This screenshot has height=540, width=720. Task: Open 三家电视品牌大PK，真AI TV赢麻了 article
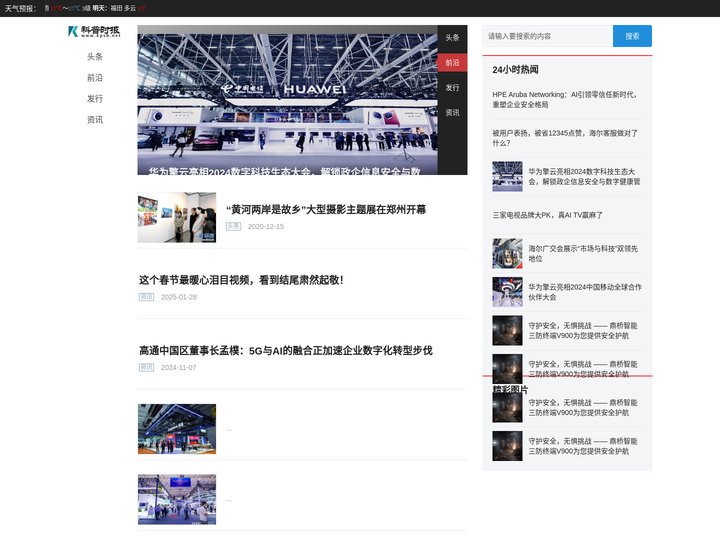547,215
